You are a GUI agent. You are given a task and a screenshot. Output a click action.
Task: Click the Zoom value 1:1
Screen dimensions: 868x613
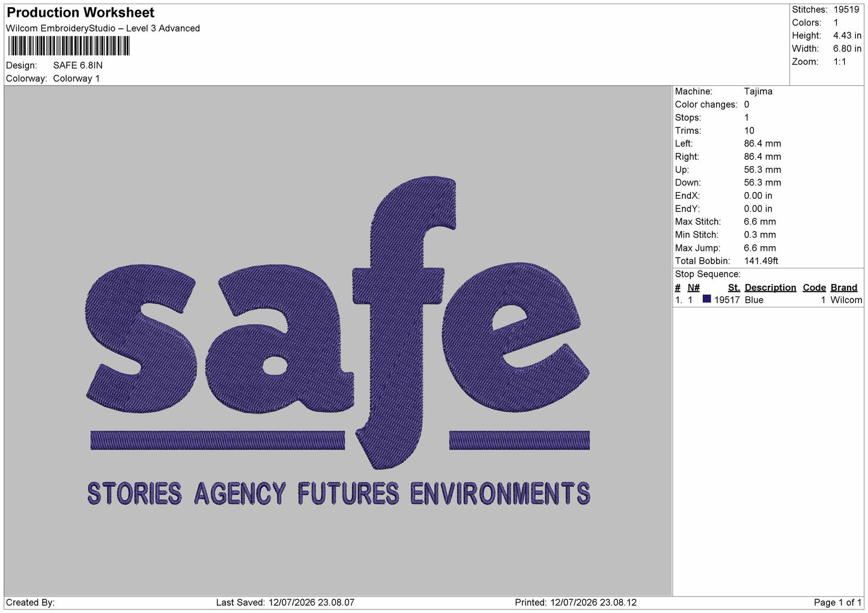(839, 62)
